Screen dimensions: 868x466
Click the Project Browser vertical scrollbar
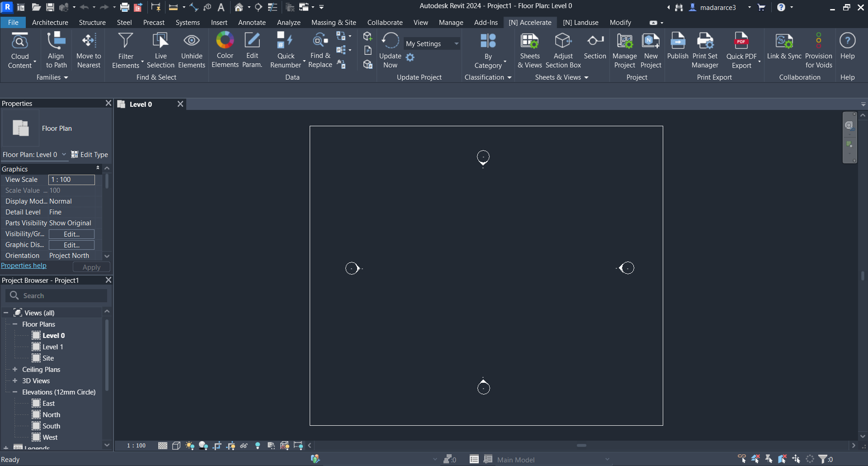[107, 355]
